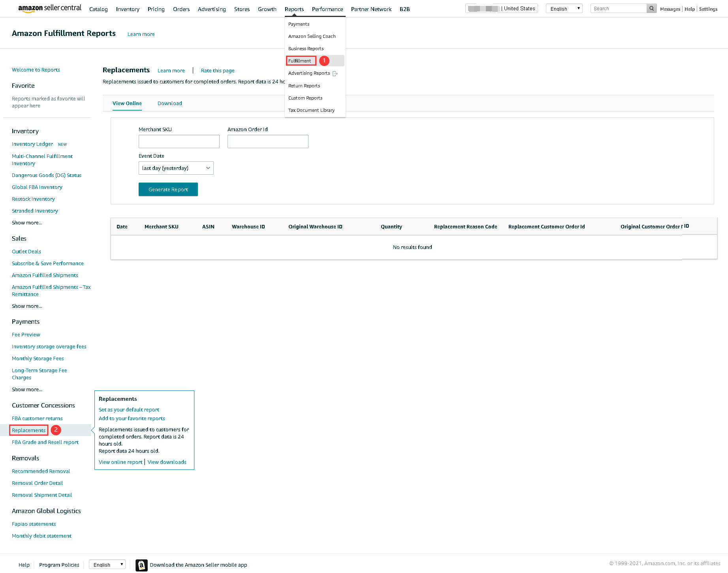728x573 pixels.
Task: Click the Amazon Order Id input field
Action: click(x=268, y=141)
